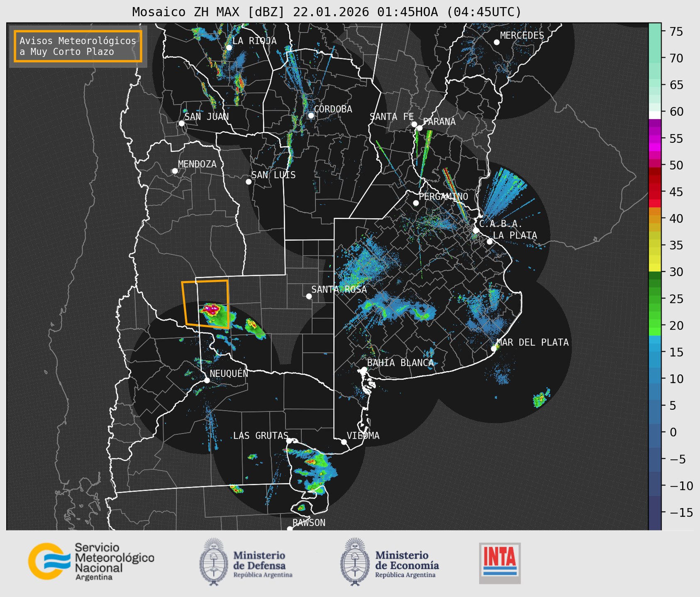The height and width of the screenshot is (597, 700).
Task: Click the C.A.B.A. city label
Action: point(501,224)
